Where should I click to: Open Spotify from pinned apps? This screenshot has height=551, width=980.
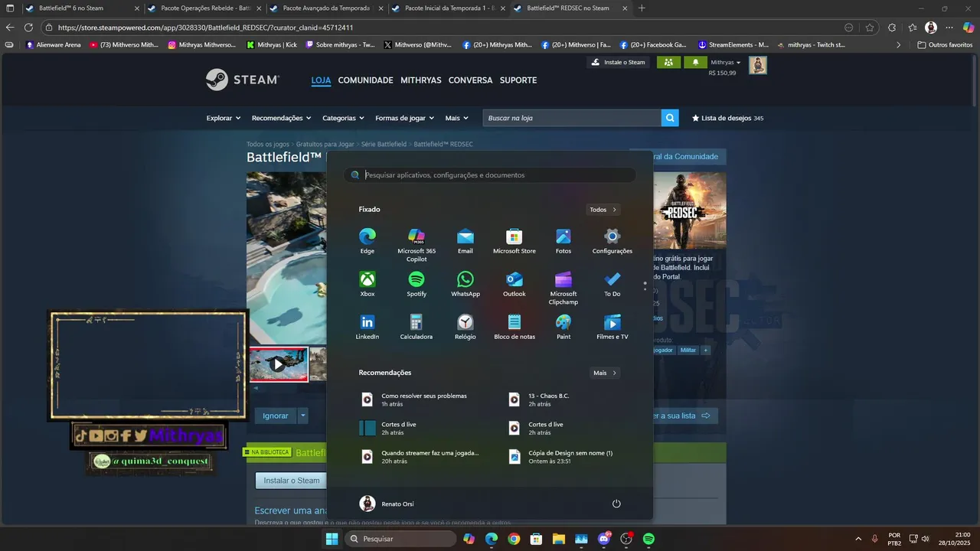click(416, 284)
